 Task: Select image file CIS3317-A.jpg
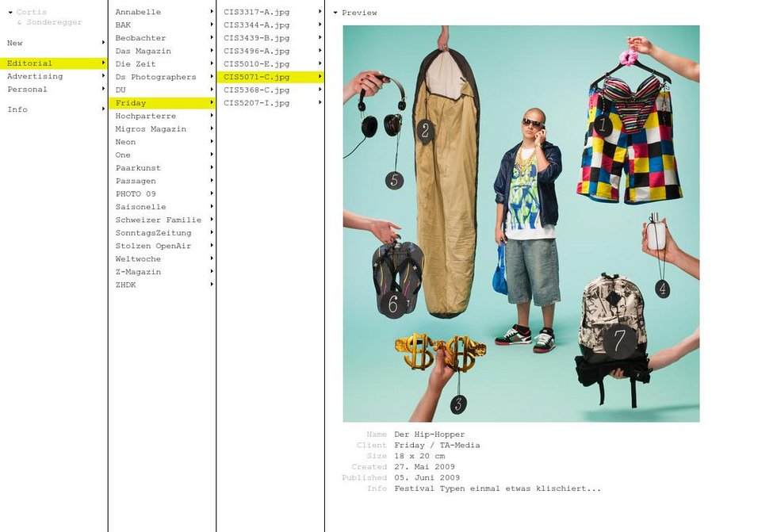[x=256, y=12]
